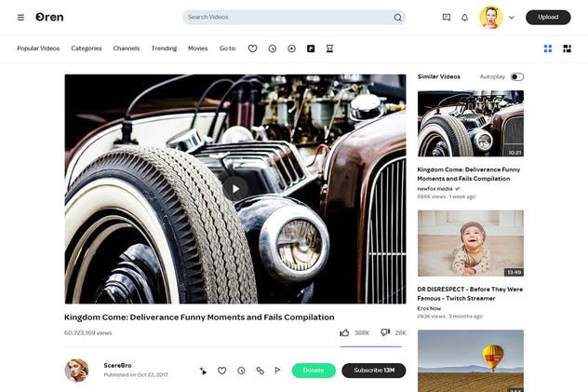Open the hot air balloon thumbnail
The width and height of the screenshot is (588, 392).
click(471, 361)
